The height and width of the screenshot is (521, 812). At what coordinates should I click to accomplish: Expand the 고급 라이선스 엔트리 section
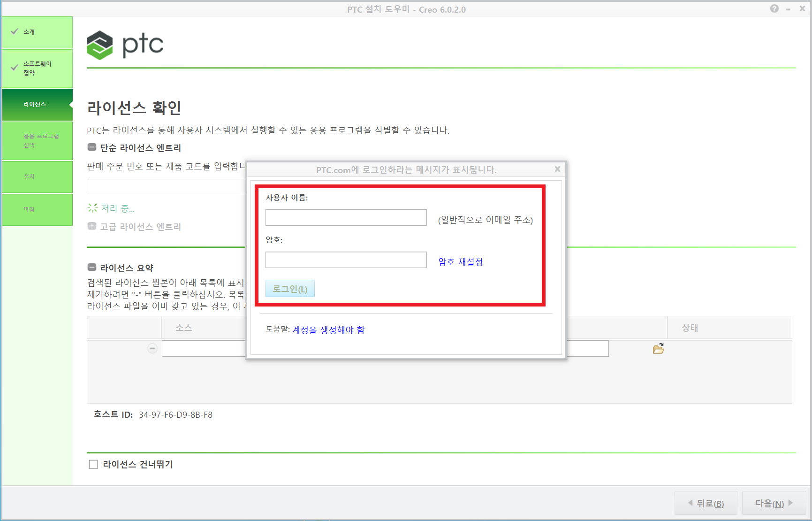[x=92, y=226]
